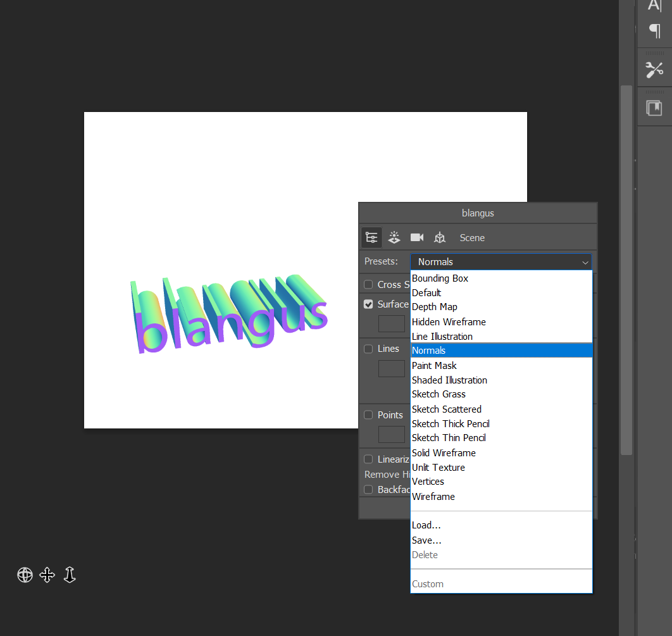
Task: Choose Bounding Box preset
Action: click(501, 278)
